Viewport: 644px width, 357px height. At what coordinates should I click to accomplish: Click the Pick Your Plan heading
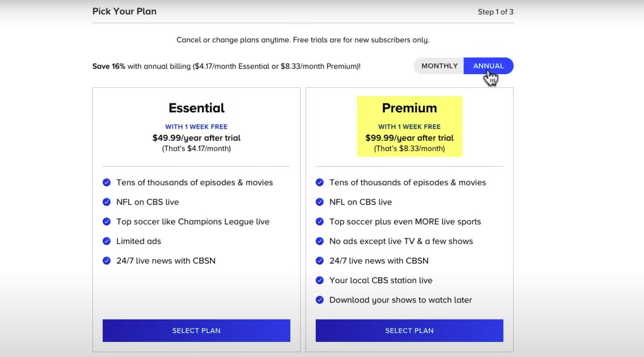pos(124,12)
